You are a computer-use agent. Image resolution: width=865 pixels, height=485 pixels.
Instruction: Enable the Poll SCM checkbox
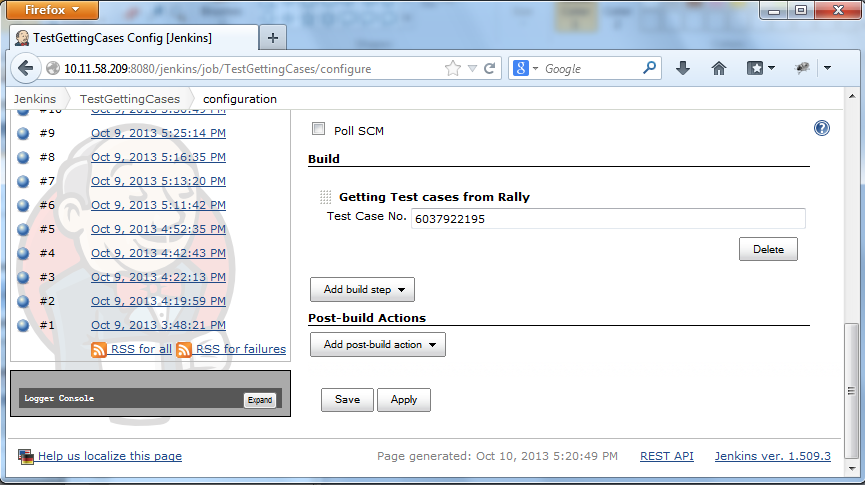318,129
